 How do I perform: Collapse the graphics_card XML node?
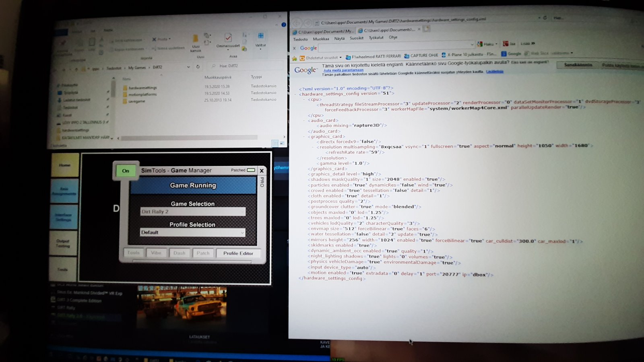pos(304,137)
